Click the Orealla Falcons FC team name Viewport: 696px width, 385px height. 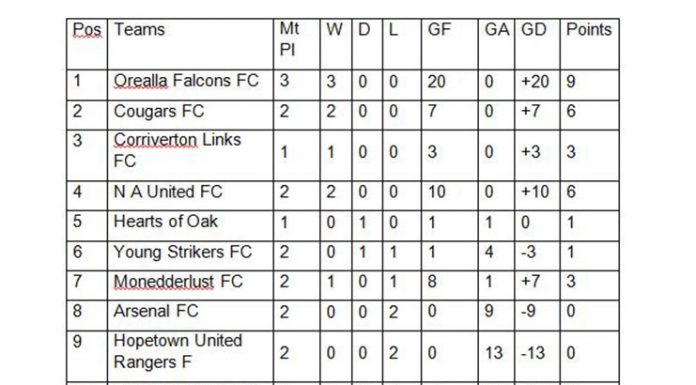186,81
